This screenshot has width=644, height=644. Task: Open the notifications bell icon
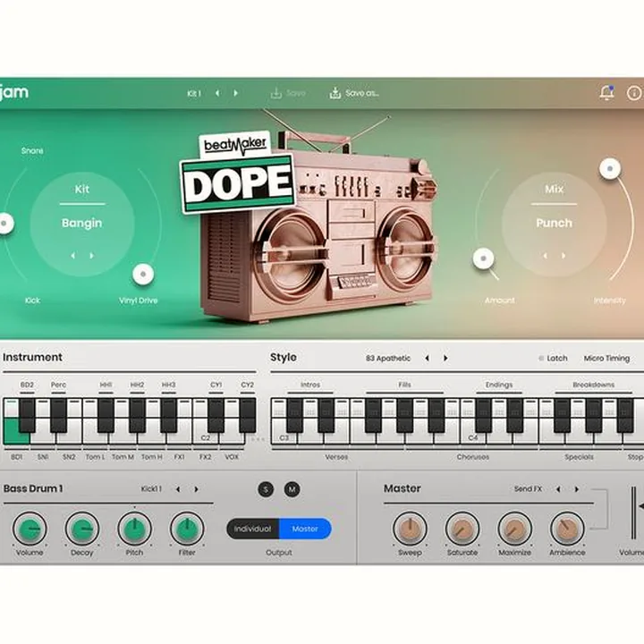606,92
